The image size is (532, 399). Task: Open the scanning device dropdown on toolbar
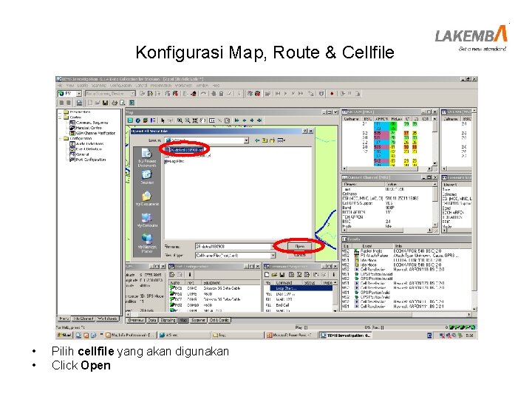click(x=133, y=93)
